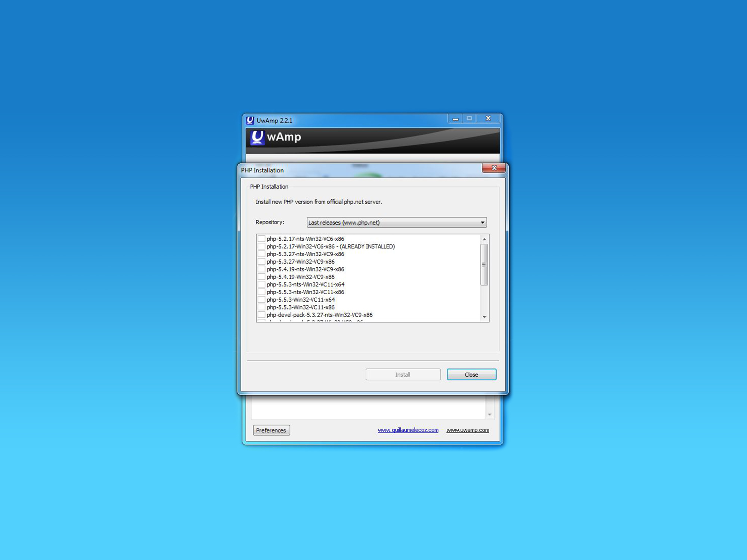This screenshot has height=560, width=747.
Task: Minimize the UwAmp main window
Action: (x=455, y=119)
